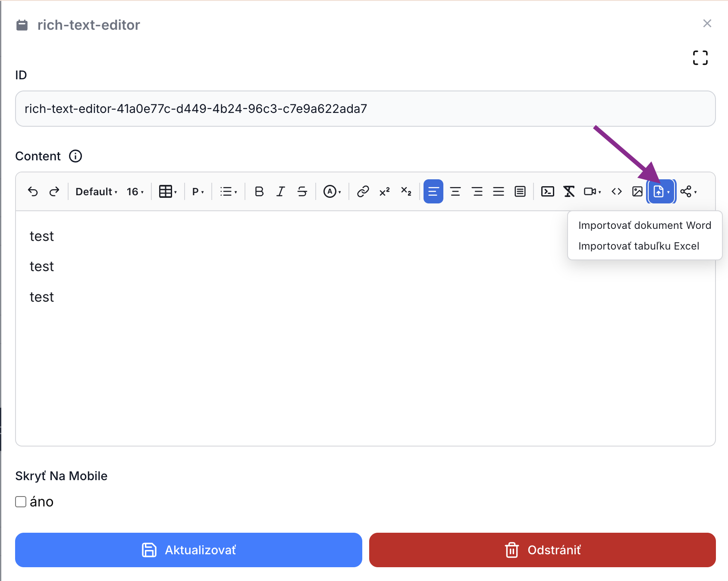Apply subscript formatting

(406, 191)
